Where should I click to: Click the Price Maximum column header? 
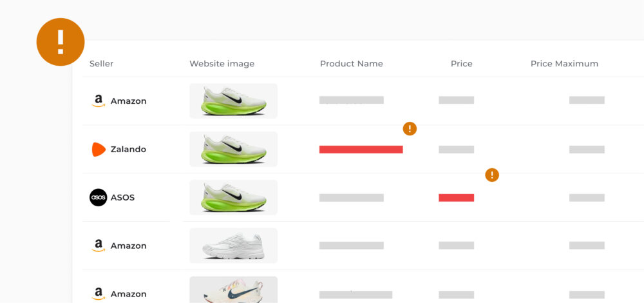(564, 64)
